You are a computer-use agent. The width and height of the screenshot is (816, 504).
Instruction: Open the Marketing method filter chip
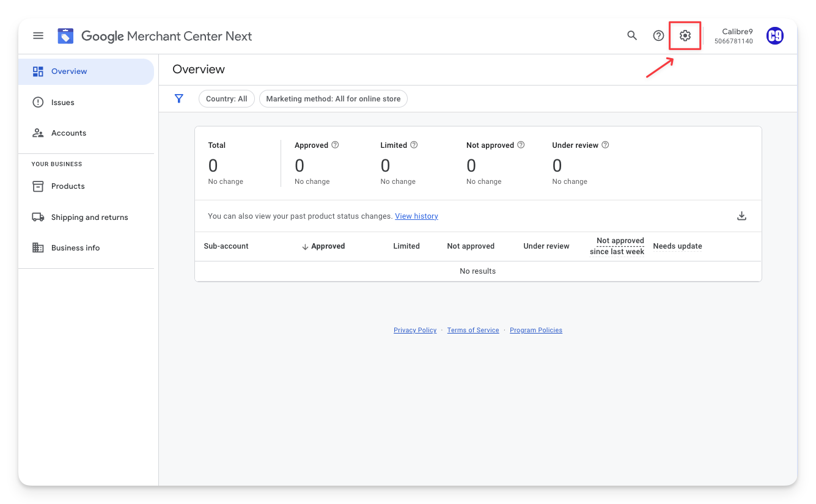tap(333, 99)
